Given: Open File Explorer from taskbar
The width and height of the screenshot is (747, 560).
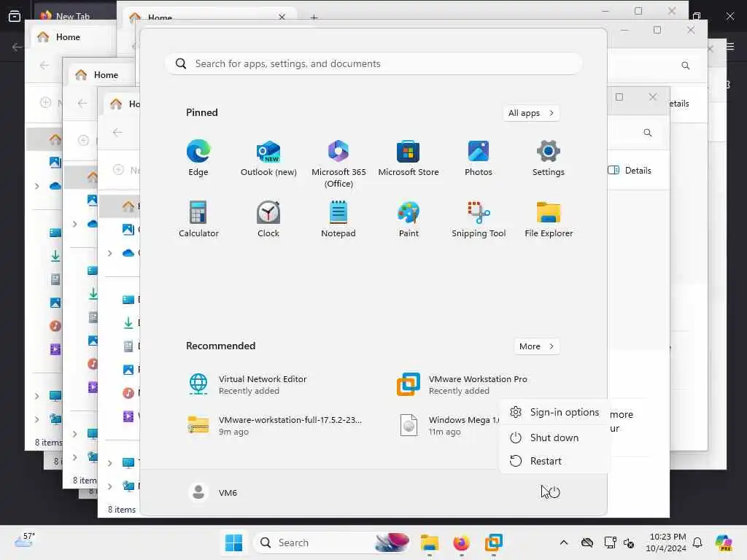Looking at the screenshot, I should [x=429, y=542].
